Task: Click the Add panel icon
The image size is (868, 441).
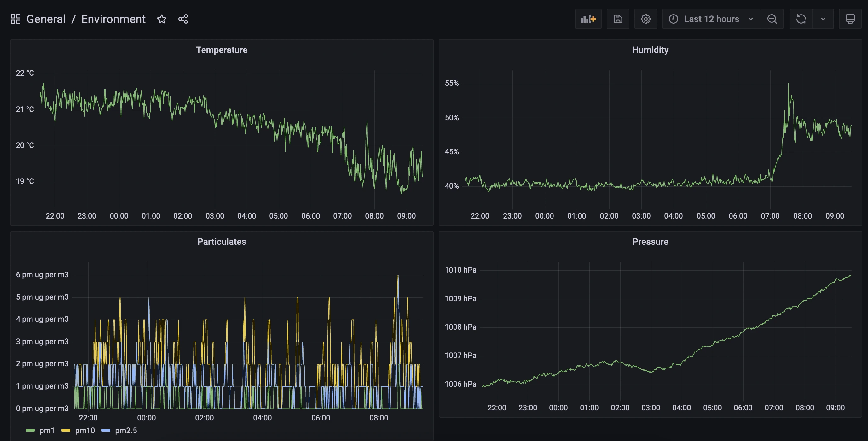Action: (588, 19)
